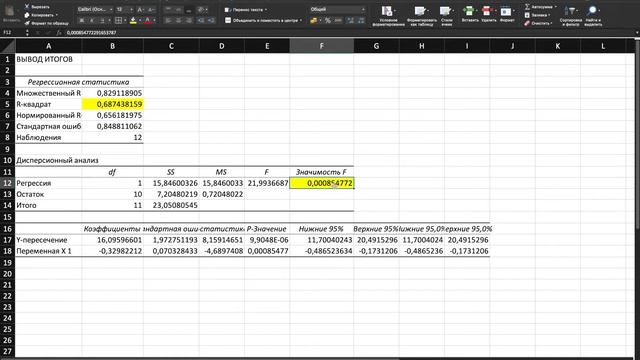
Task: Click increase decimal places icon
Action: click(351, 20)
